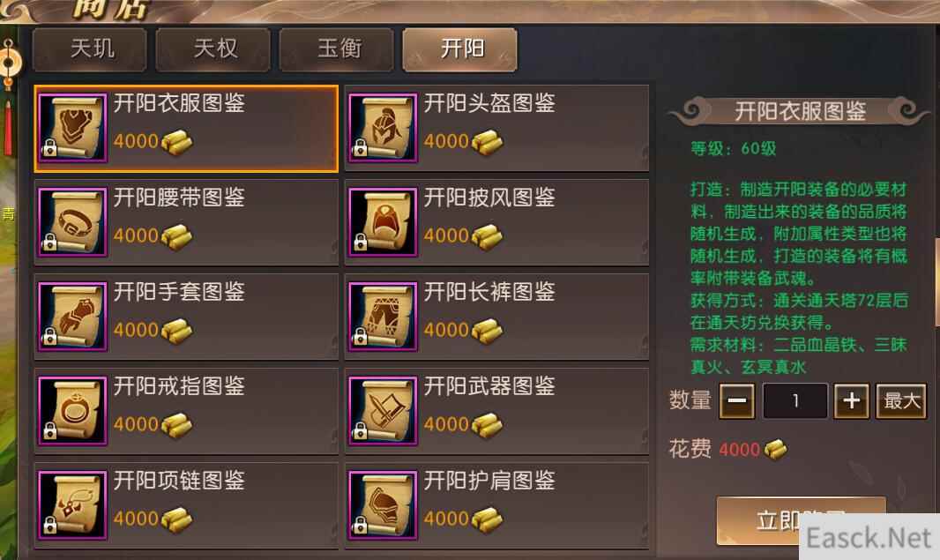Viewport: 940px width, 560px height.
Task: Increase quantity with the plus button
Action: pyautogui.click(x=851, y=400)
